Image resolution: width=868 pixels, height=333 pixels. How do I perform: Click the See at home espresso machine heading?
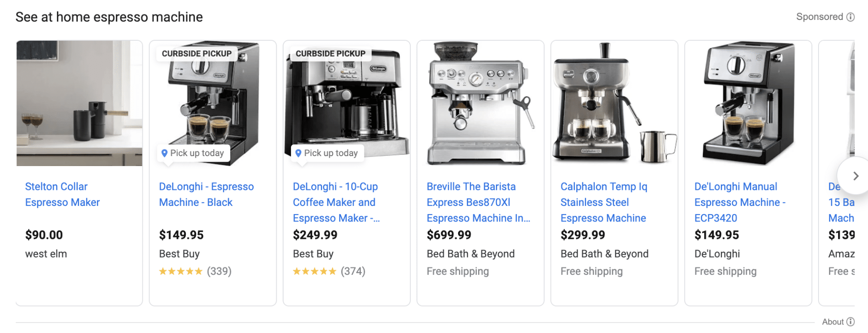click(109, 17)
